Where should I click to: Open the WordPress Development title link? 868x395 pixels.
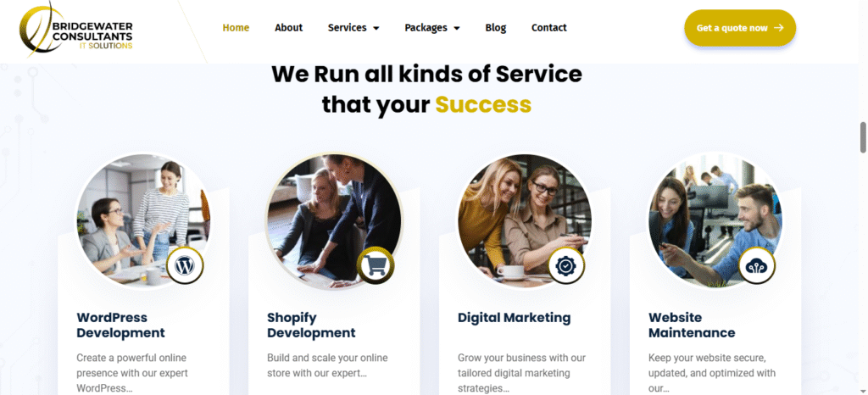[x=120, y=325]
